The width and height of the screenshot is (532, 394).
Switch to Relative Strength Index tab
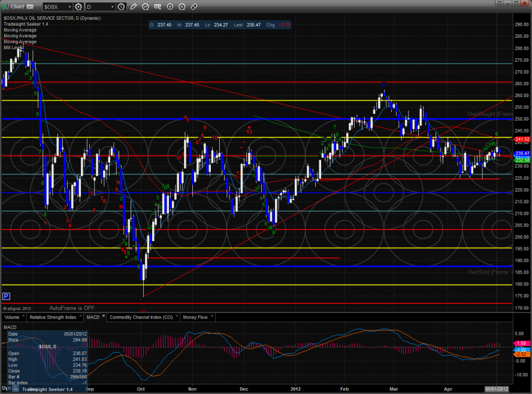pos(53,316)
